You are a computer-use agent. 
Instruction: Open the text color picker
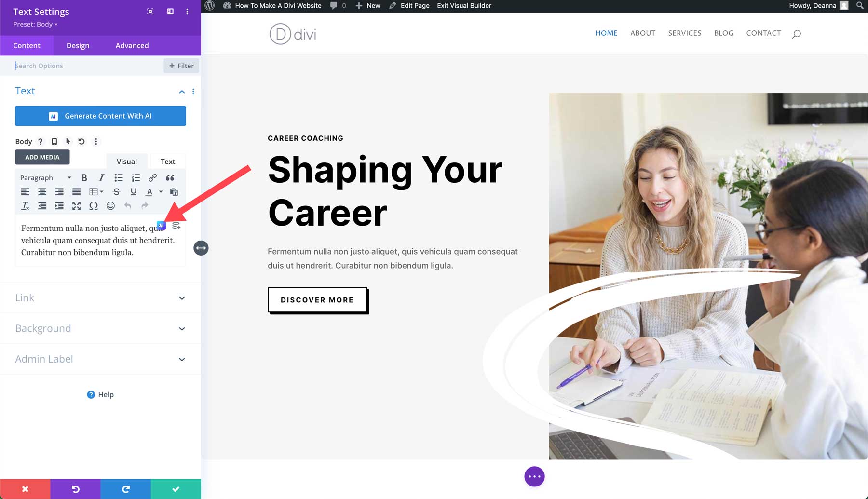(149, 192)
